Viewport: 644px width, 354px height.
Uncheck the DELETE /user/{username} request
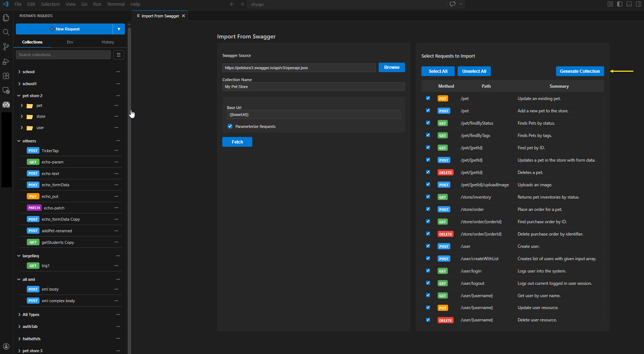point(428,320)
